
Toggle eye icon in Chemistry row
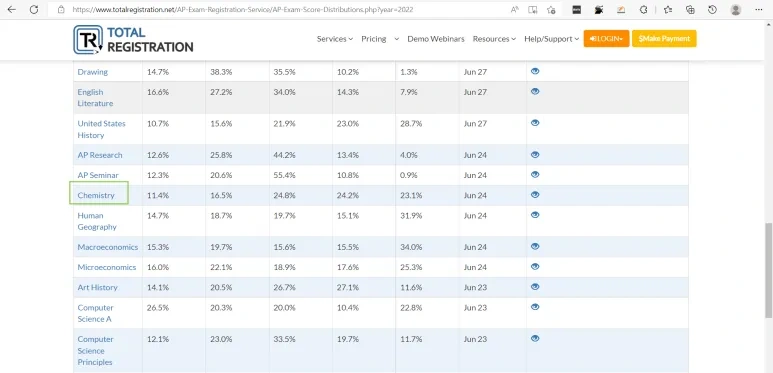click(535, 195)
